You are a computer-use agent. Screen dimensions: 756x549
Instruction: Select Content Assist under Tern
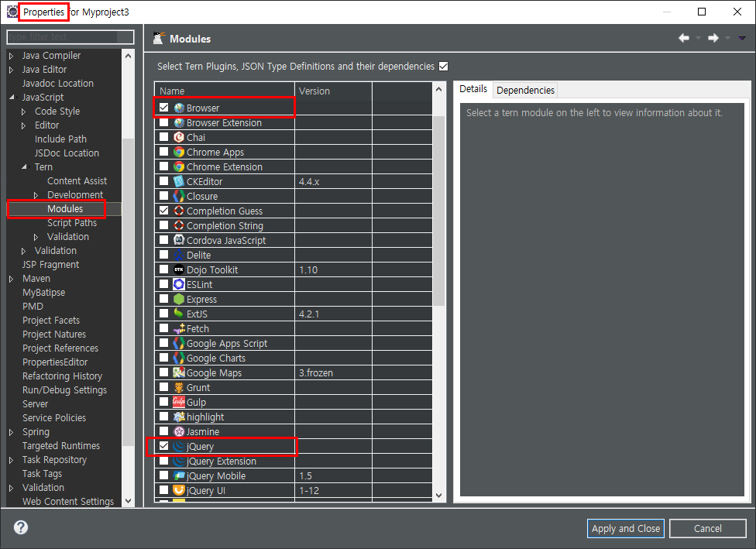77,180
